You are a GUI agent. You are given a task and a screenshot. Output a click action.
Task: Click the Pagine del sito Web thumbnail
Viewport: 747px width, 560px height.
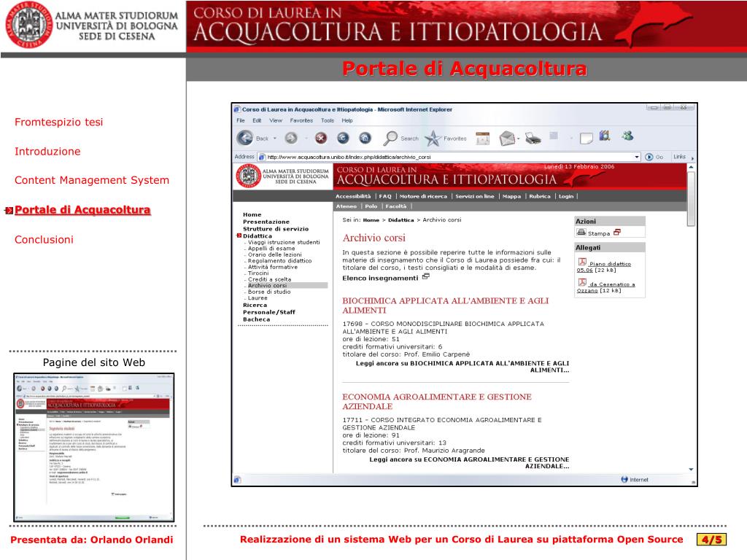94,447
